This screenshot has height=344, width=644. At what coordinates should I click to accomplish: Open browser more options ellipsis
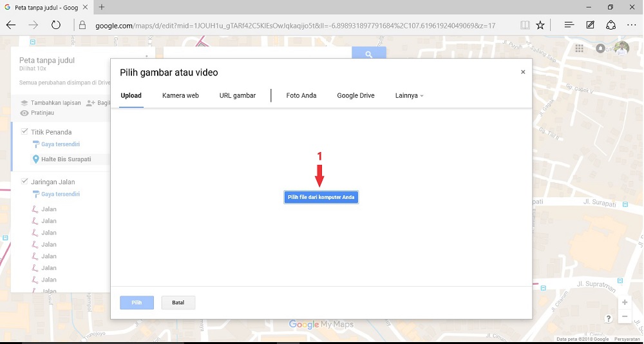pyautogui.click(x=632, y=25)
